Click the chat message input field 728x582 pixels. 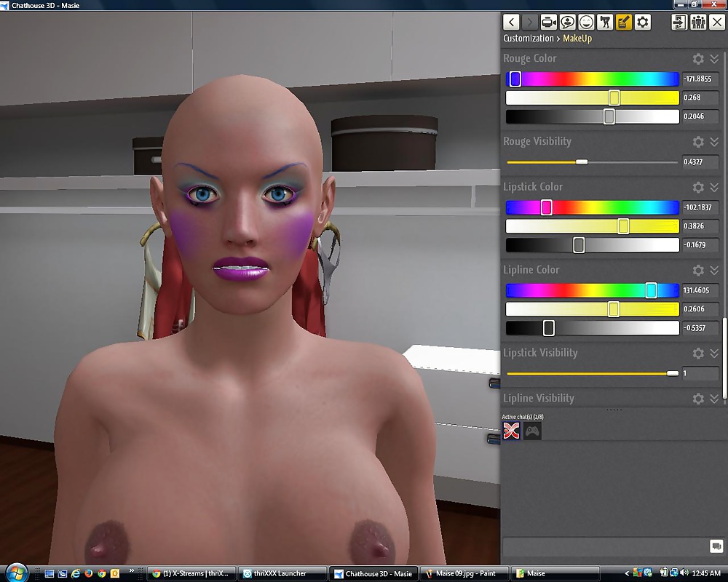604,546
